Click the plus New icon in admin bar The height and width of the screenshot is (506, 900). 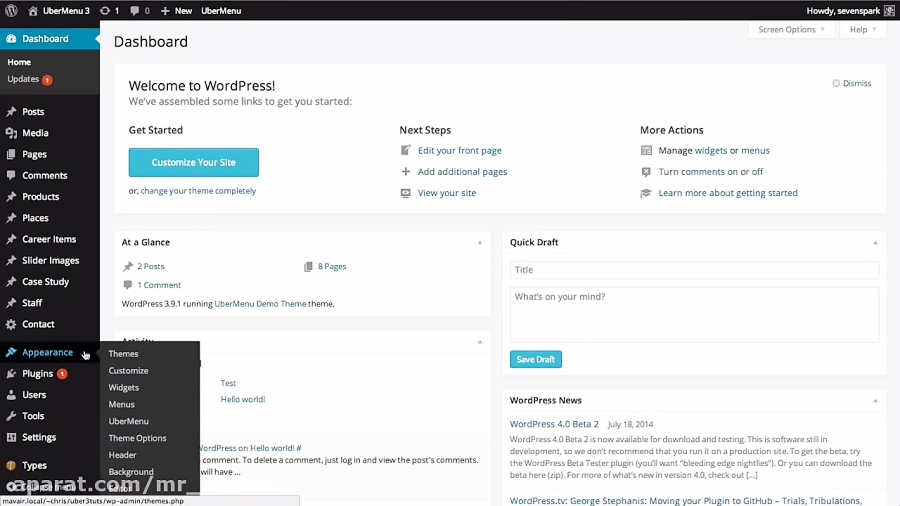click(165, 10)
